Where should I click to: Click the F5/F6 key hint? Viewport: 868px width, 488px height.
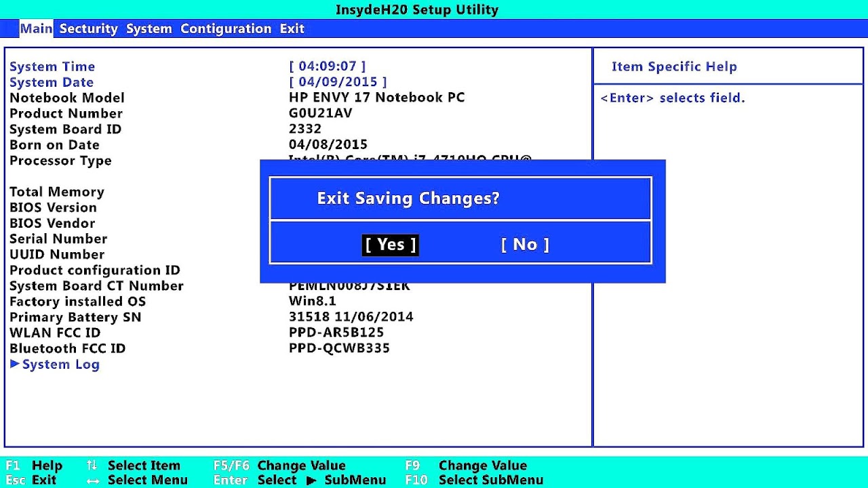231,466
